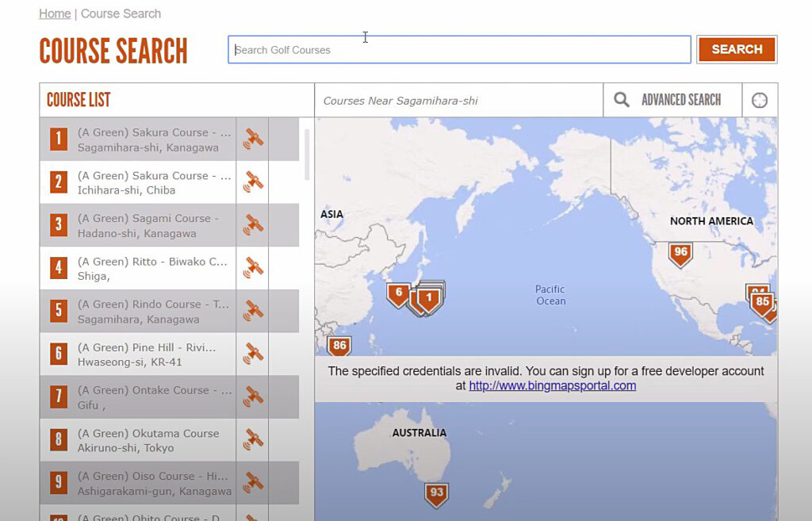The width and height of the screenshot is (812, 521).
Task: Open satellite view for Rindo Course
Action: 253,311
